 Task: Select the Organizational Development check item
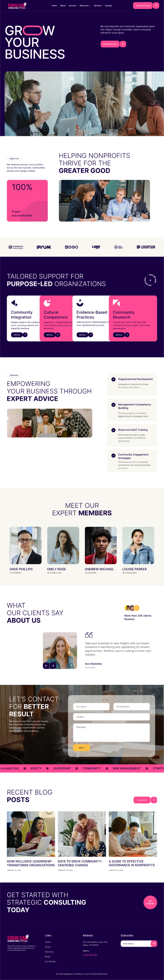113,379
